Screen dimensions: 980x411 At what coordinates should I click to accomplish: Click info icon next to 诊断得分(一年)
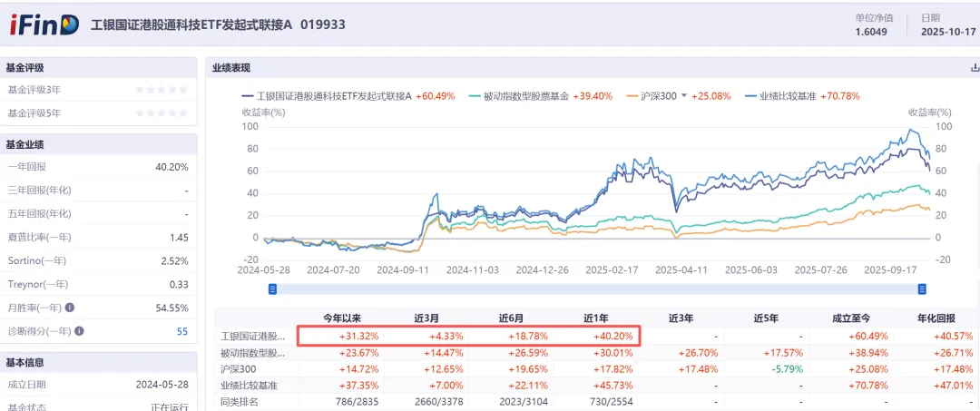(x=78, y=331)
